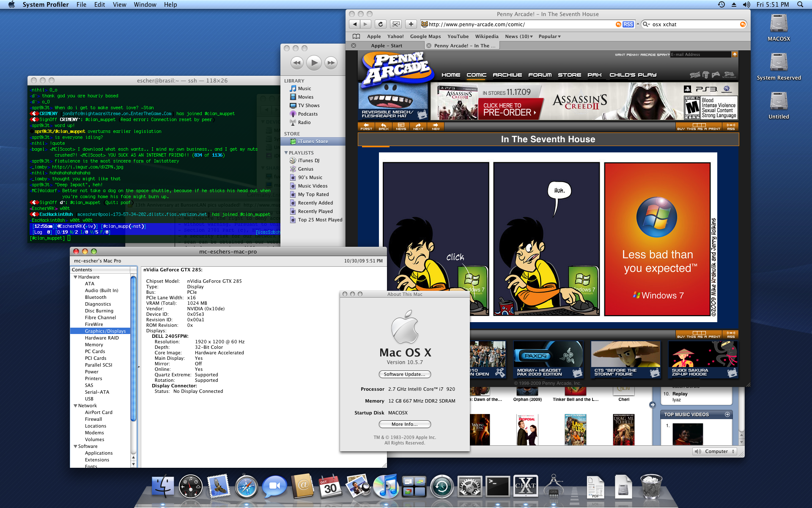The height and width of the screenshot is (508, 812).
Task: Open the iTunes DJ playlist
Action: pos(313,160)
